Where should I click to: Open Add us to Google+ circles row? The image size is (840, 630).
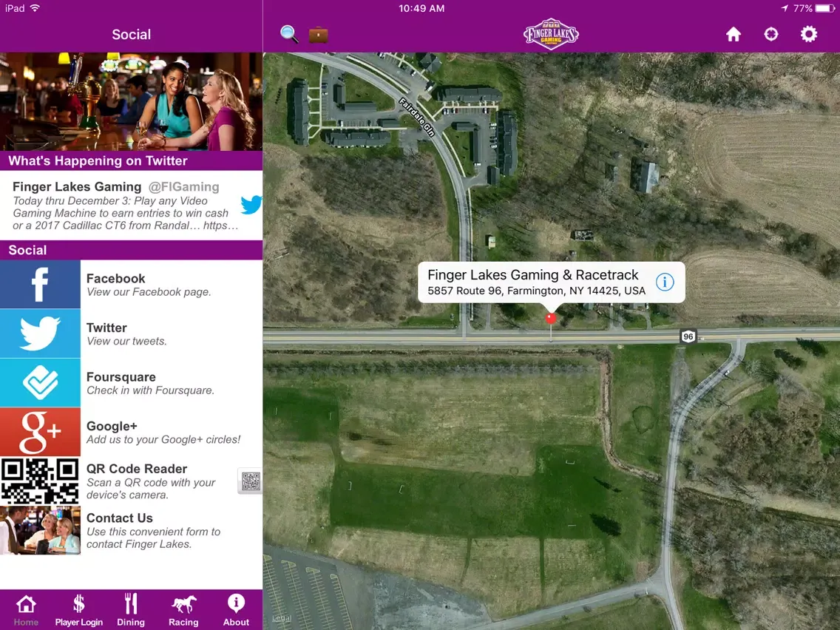(132, 433)
